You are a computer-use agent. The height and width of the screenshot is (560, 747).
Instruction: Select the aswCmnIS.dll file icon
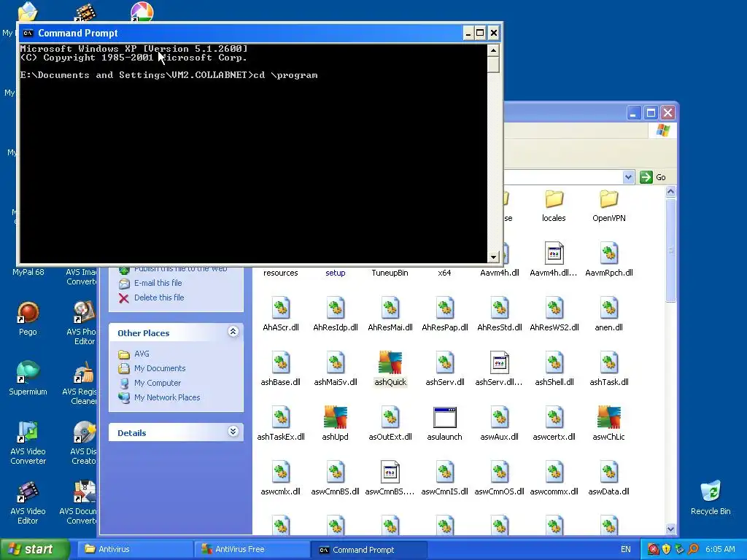coord(445,472)
